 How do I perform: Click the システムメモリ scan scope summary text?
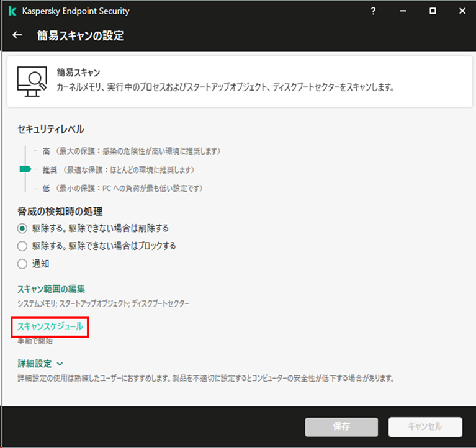(x=103, y=303)
